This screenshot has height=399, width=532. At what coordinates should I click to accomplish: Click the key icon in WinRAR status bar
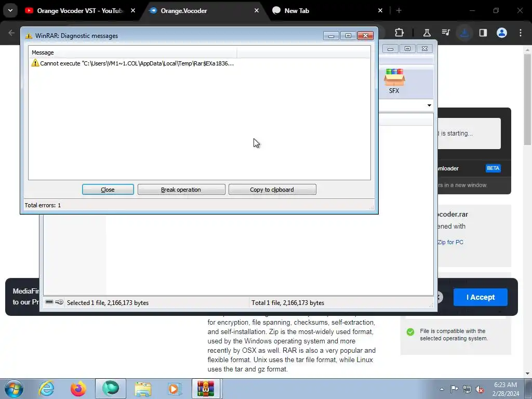pos(59,302)
